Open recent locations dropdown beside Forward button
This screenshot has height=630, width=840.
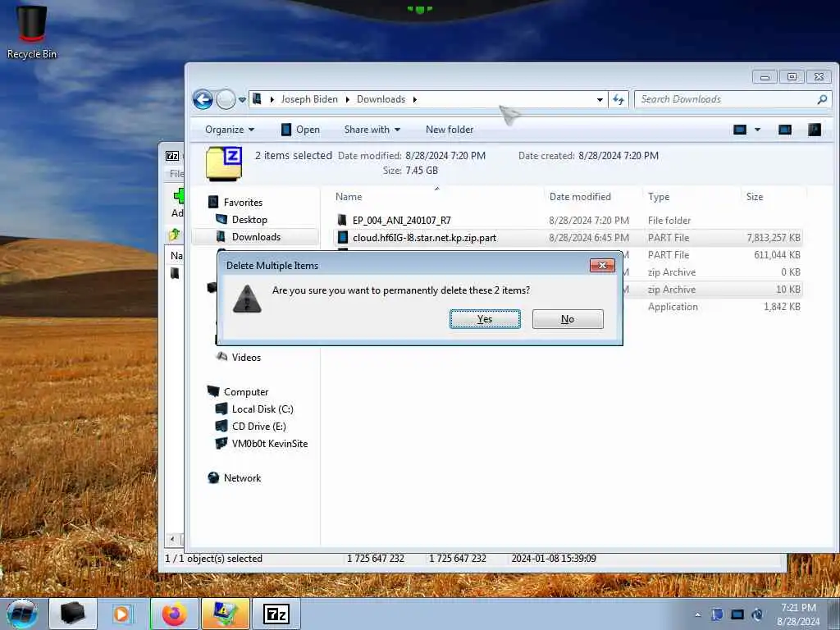242,99
